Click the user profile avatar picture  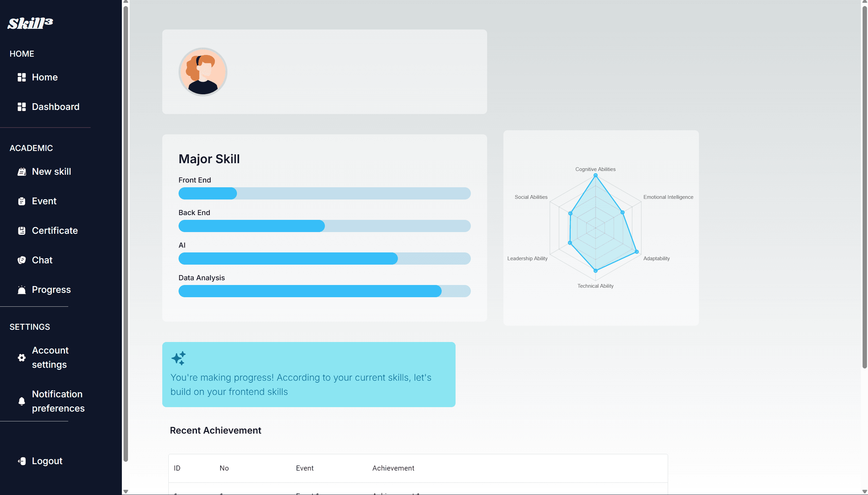(203, 72)
